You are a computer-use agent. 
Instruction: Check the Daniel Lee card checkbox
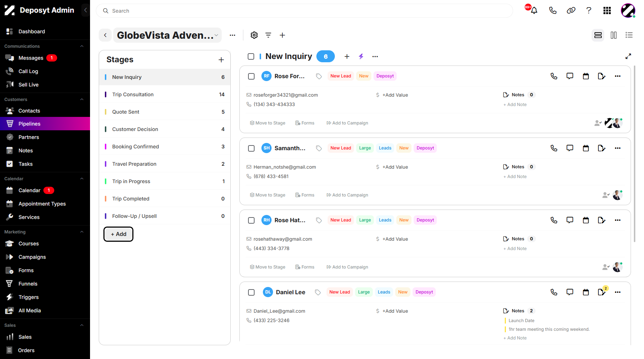[x=251, y=292]
